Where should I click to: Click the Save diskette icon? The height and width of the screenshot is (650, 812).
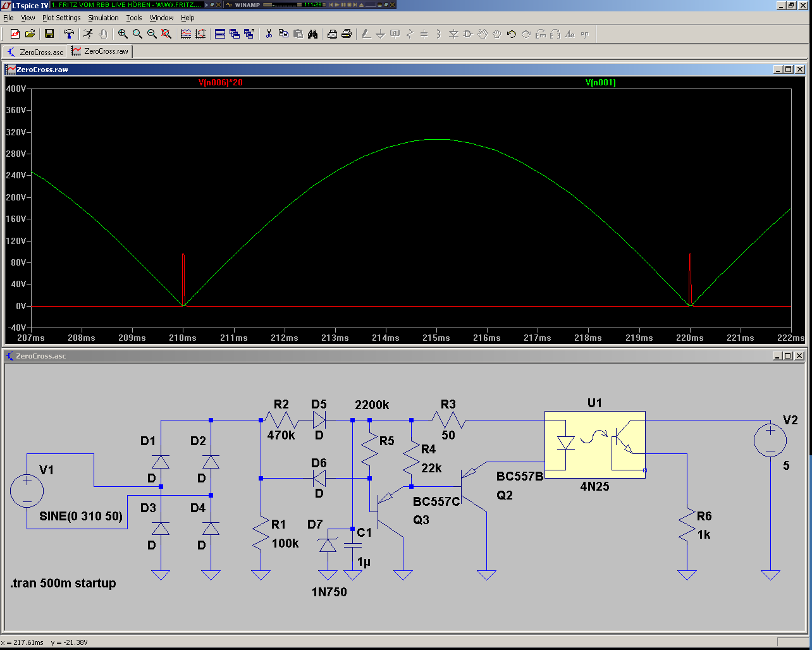tap(49, 34)
